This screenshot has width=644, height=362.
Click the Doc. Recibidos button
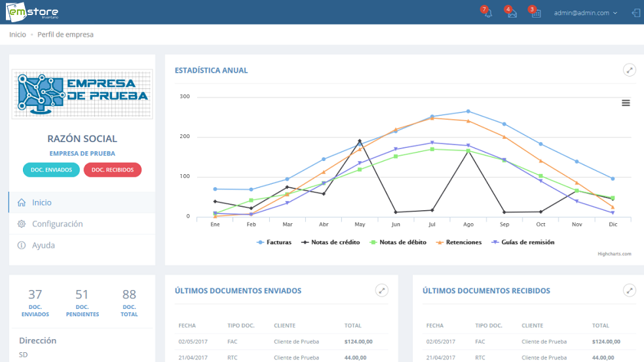click(x=112, y=170)
